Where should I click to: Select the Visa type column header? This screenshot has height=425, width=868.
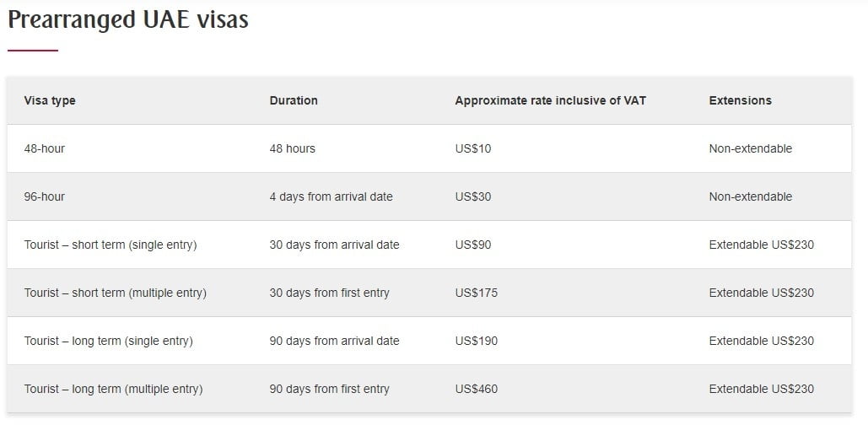50,100
